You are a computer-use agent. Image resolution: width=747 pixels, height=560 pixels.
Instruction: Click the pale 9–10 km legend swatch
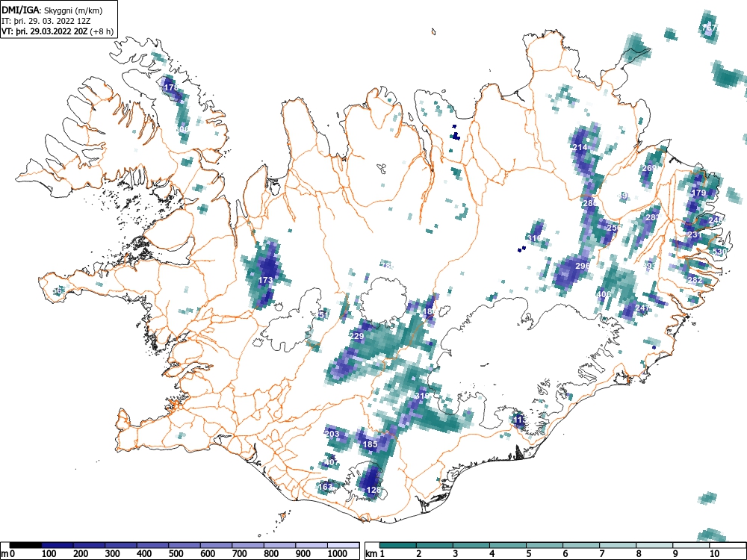(691, 545)
